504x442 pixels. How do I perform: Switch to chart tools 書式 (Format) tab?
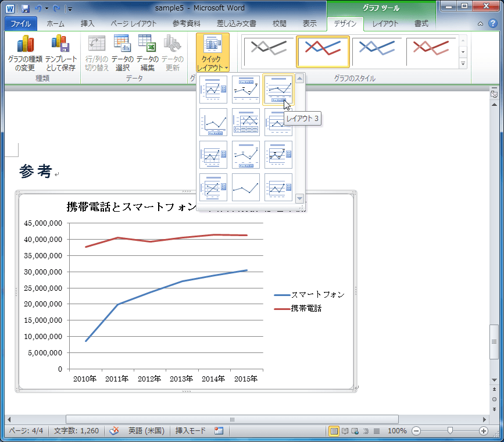click(421, 24)
